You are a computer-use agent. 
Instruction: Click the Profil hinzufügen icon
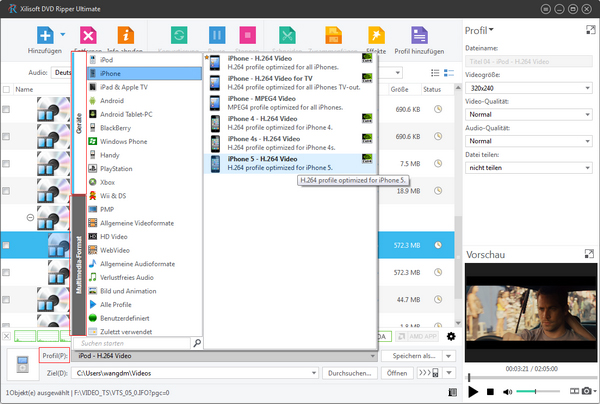coord(419,36)
